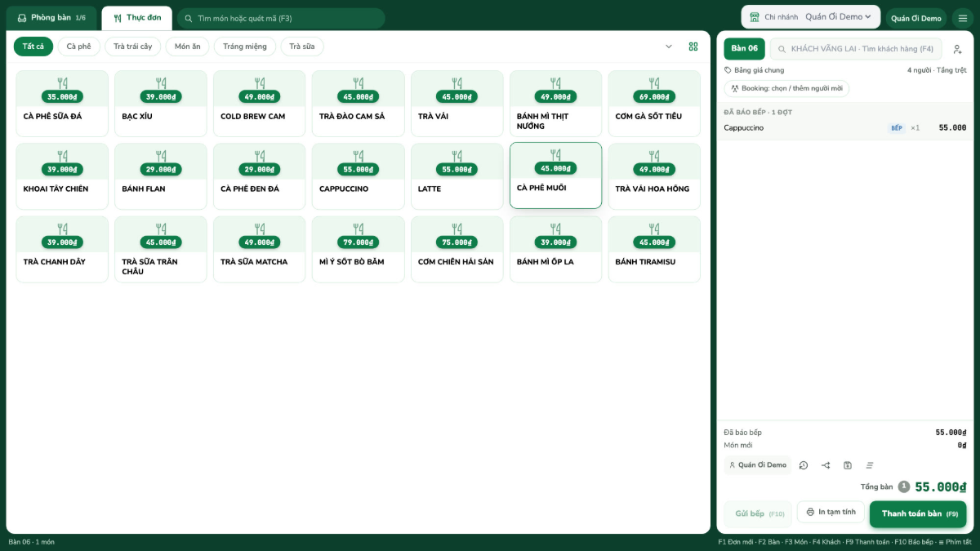Show the Trà trái cây category
Image resolution: width=980 pixels, height=551 pixels.
133,47
